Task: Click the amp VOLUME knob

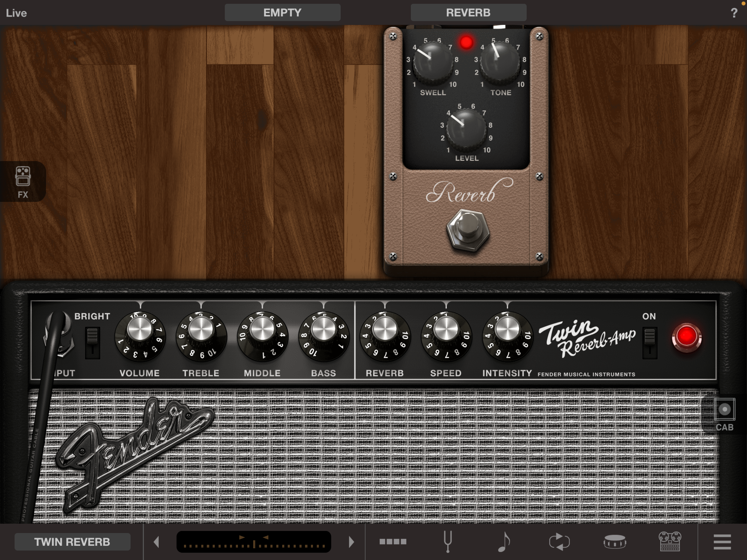Action: coord(140,337)
